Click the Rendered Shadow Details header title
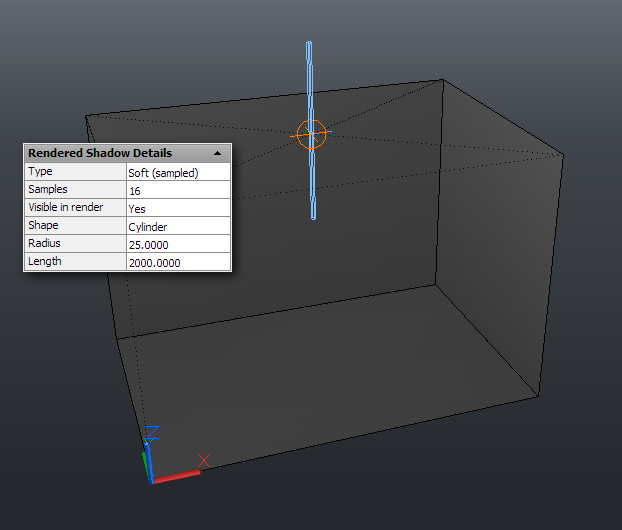The image size is (622, 530). click(x=100, y=153)
